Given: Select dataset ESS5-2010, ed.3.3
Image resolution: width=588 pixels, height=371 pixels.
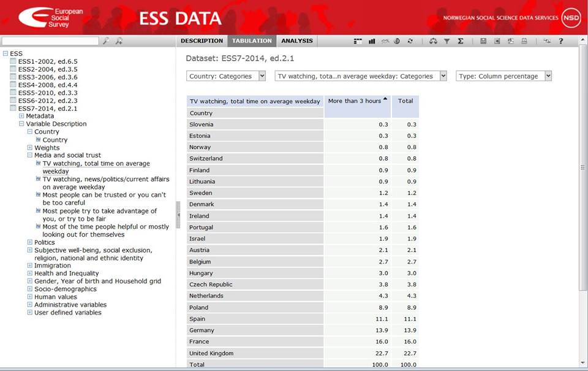Looking at the screenshot, I should tap(48, 93).
